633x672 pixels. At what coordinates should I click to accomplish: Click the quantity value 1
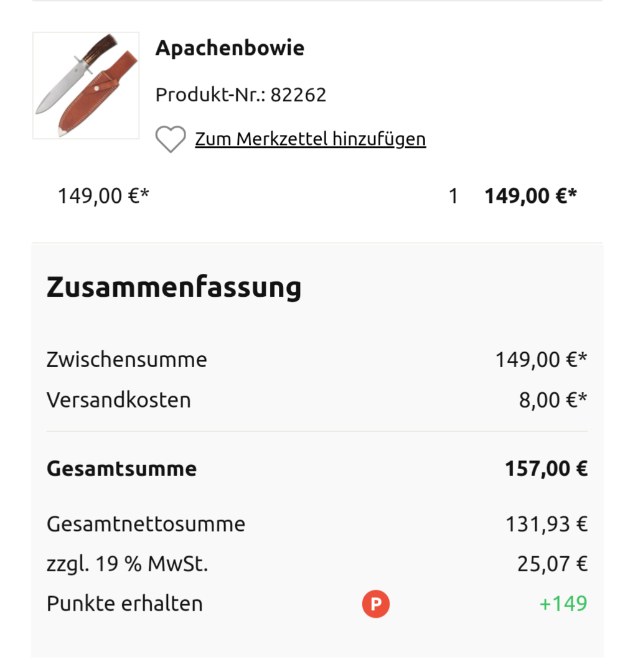[453, 196]
